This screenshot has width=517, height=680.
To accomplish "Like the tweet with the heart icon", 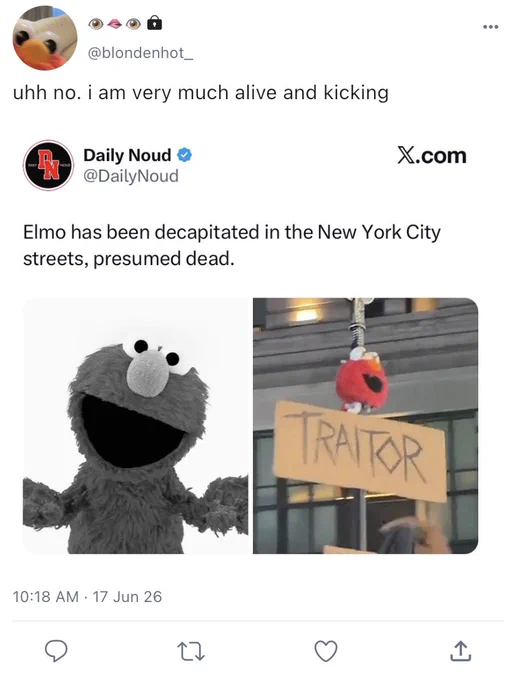I will (x=326, y=651).
